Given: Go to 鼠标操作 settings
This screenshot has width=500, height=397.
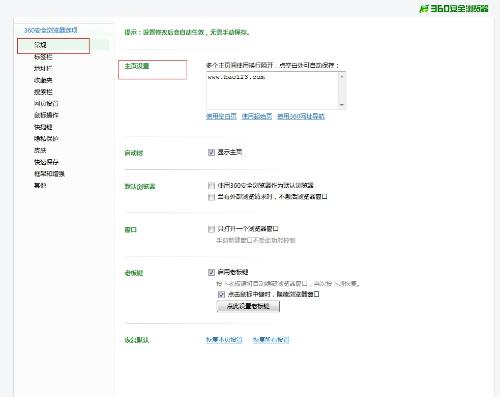Looking at the screenshot, I should tap(46, 115).
